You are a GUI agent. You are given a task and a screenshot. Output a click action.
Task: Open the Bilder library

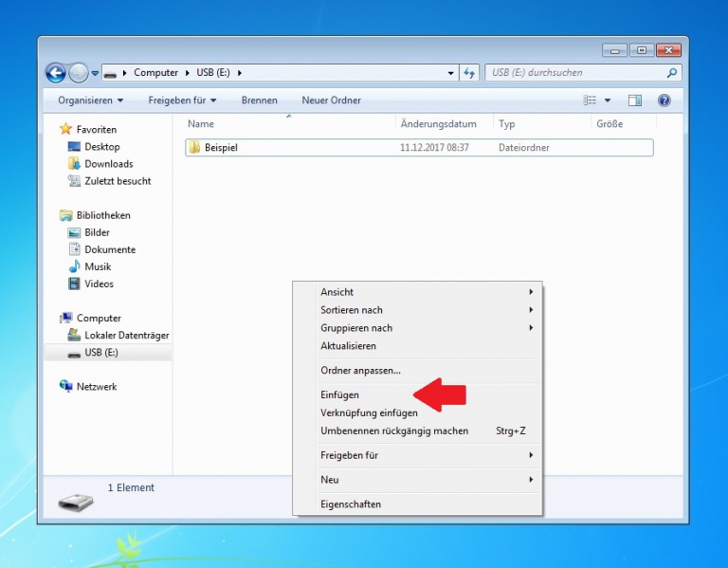coord(97,232)
